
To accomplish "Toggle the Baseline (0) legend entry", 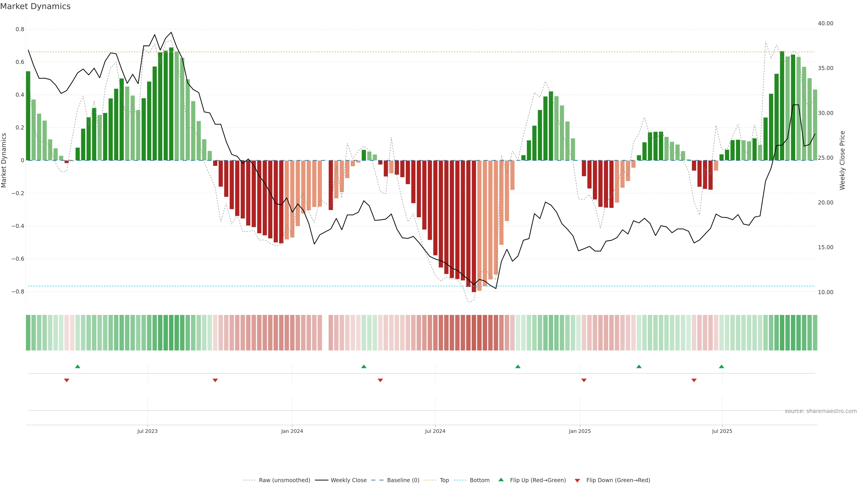I will [x=403, y=480].
